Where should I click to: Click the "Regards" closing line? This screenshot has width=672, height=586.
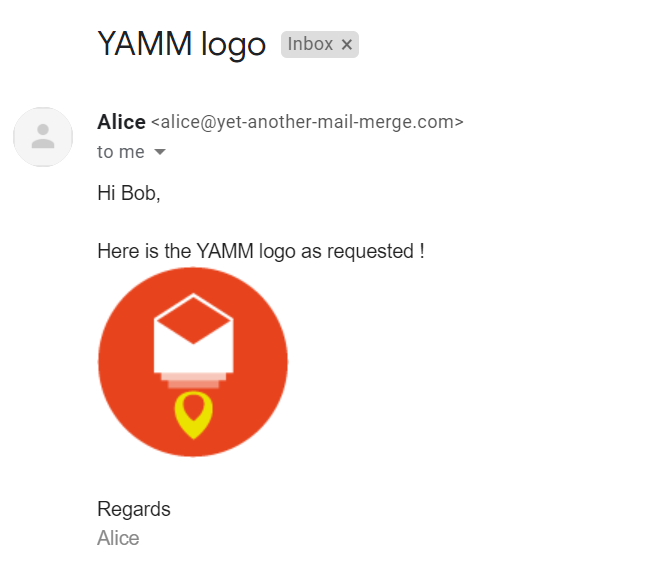point(134,509)
